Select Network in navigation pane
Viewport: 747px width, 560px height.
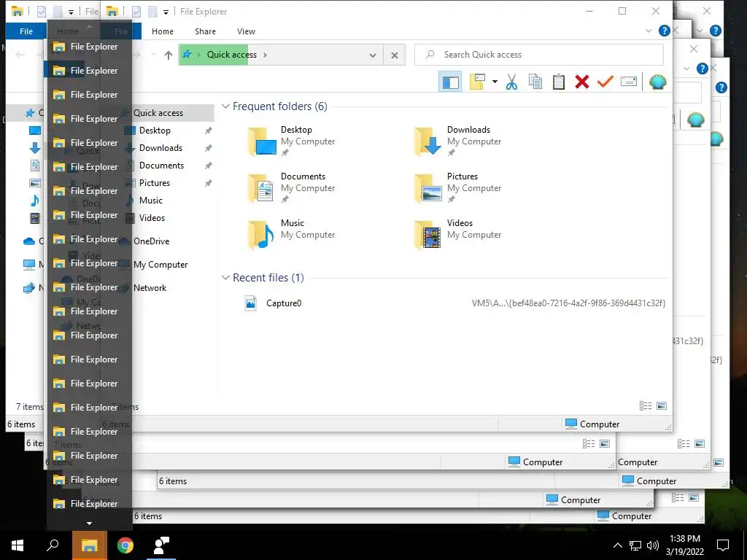(x=150, y=287)
